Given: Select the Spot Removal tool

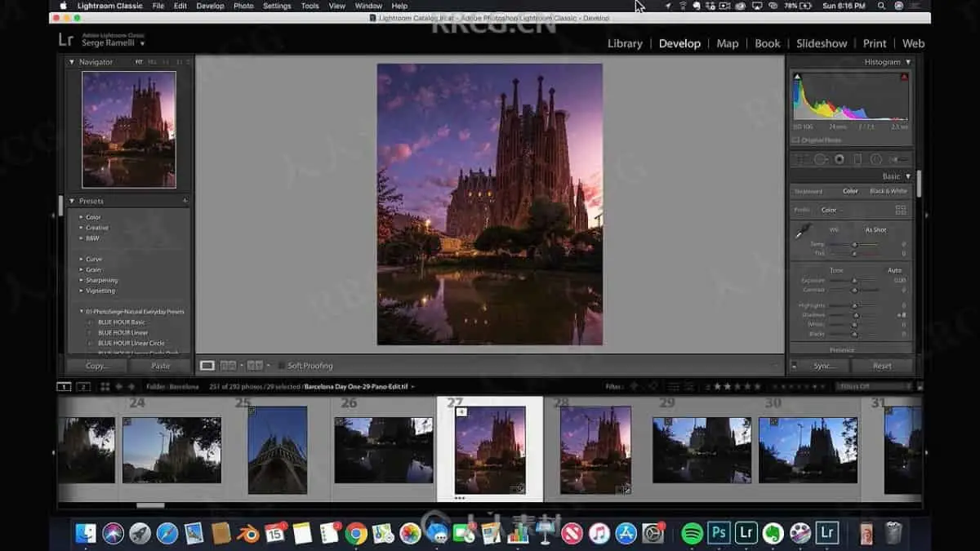Looking at the screenshot, I should pyautogui.click(x=821, y=159).
